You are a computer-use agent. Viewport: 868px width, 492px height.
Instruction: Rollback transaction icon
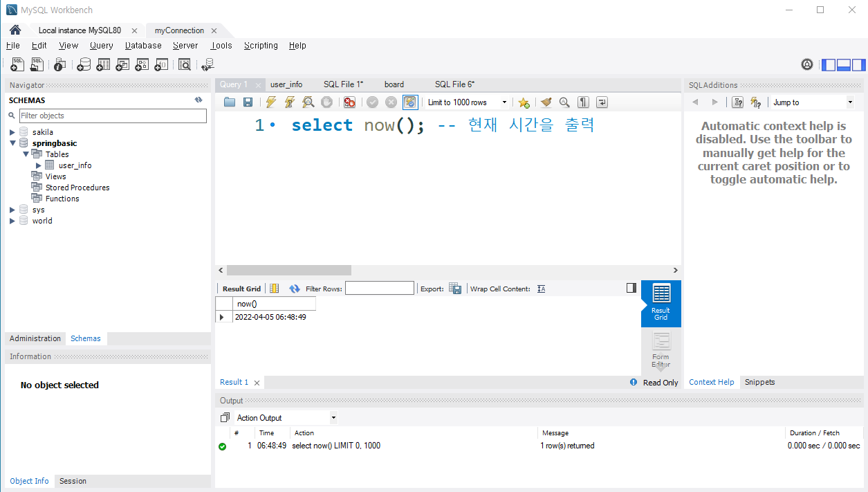[x=391, y=102]
